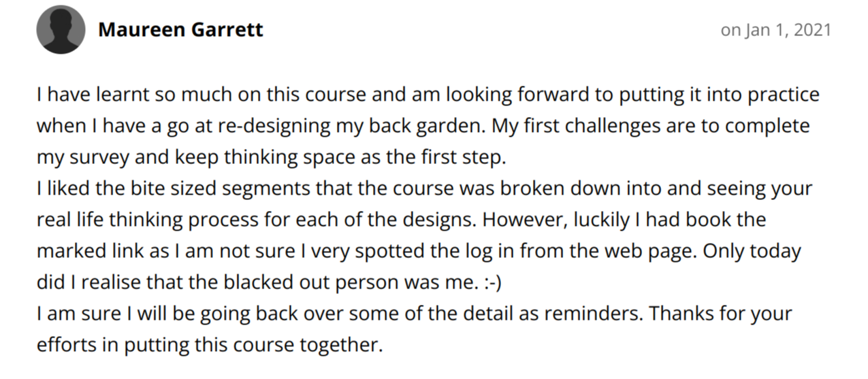Screen dimensions: 868x379
Task: Click the blacked-out profile avatar icon
Action: pos(61,30)
